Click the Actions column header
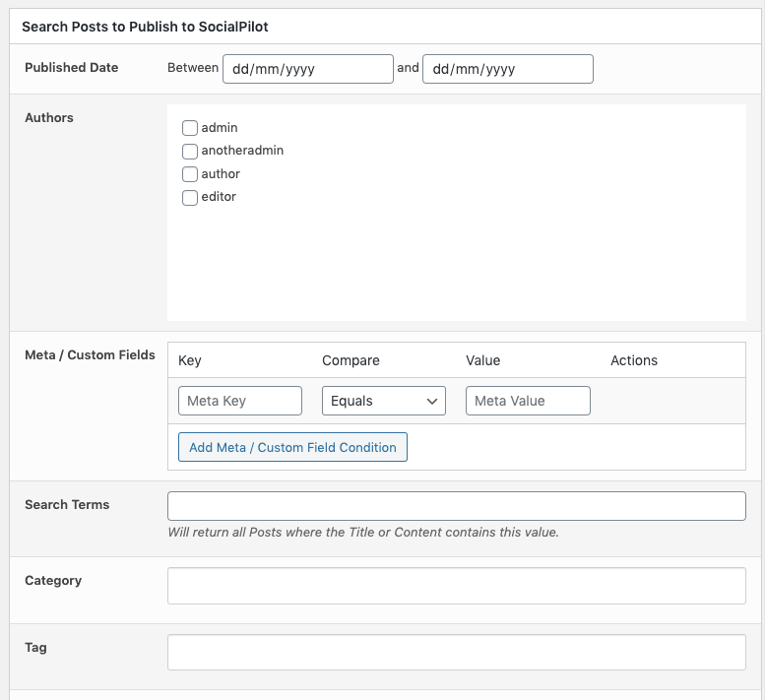 click(x=634, y=360)
